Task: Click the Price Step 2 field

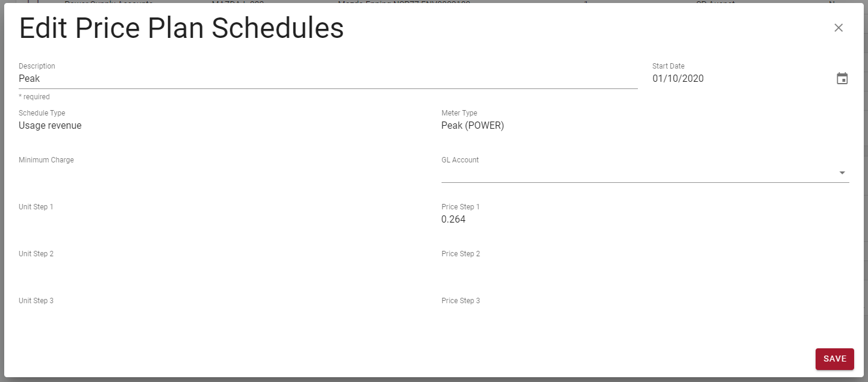Action: 542,266
